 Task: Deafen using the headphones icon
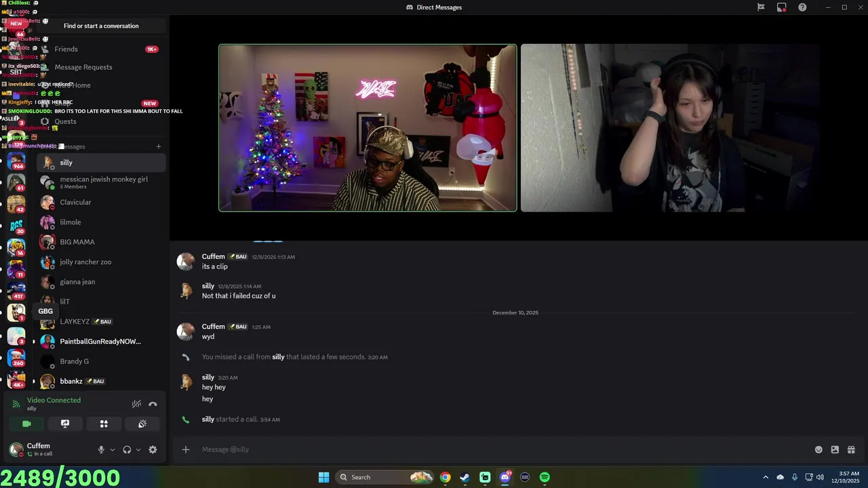click(x=127, y=449)
